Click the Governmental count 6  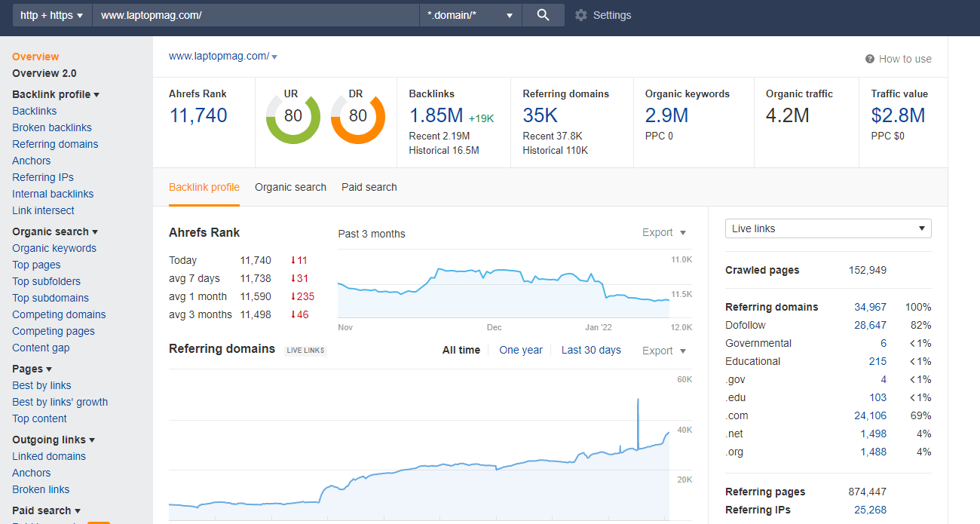click(x=884, y=343)
